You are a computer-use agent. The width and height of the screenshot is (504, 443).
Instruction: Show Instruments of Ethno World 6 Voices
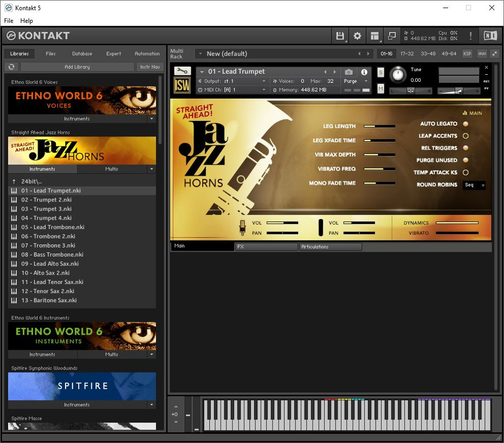coord(77,119)
